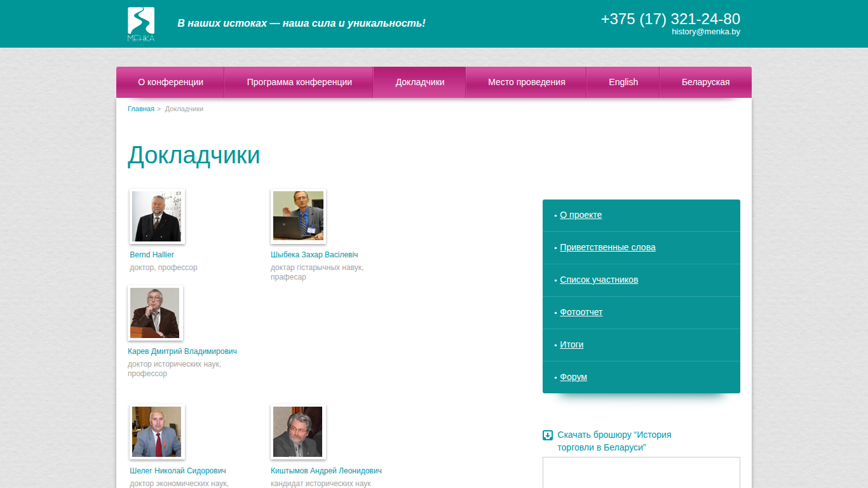Open the photo of Киштымов Андрей Леонидович
This screenshot has width=868, height=488.
coord(298,431)
